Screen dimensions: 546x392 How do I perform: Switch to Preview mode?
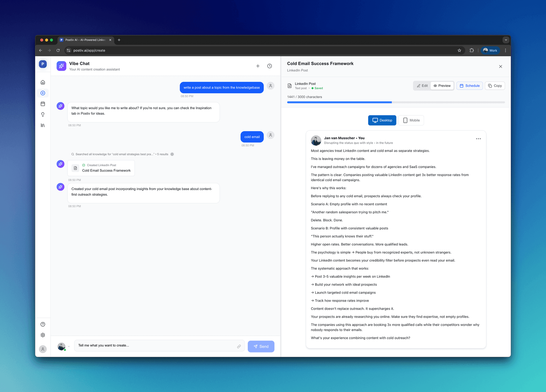point(442,86)
